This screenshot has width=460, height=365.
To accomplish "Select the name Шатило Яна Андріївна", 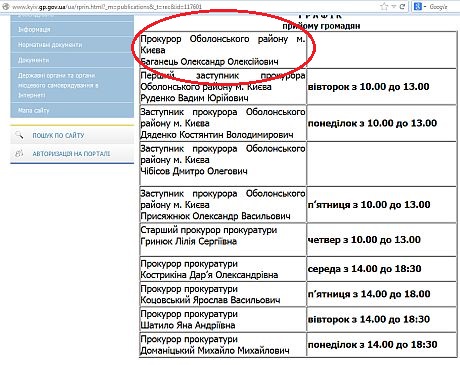I will click(x=188, y=325).
